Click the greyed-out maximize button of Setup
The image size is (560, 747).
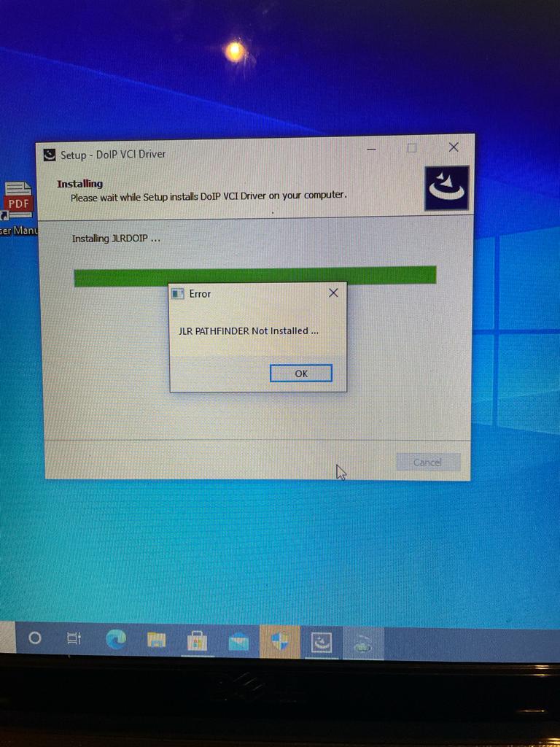[412, 148]
